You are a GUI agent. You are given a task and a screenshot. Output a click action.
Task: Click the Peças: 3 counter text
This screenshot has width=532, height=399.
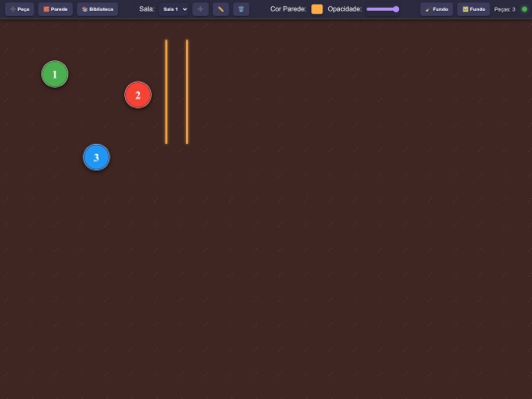click(504, 10)
